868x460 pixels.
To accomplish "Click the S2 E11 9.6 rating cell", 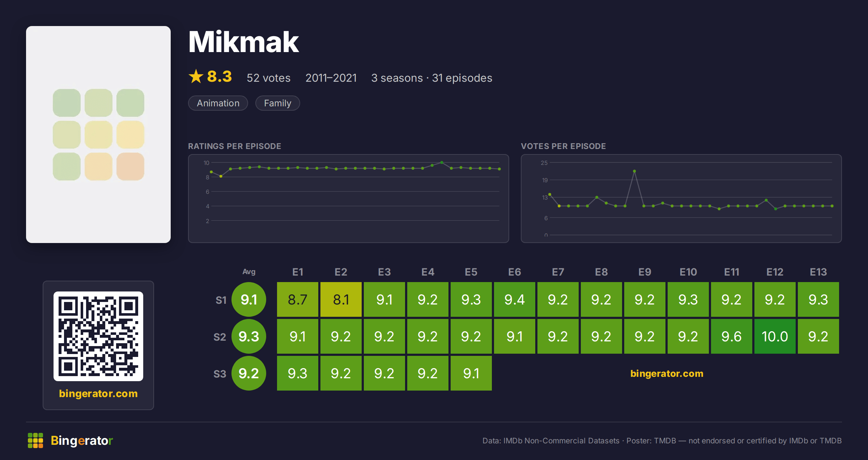I will (732, 336).
